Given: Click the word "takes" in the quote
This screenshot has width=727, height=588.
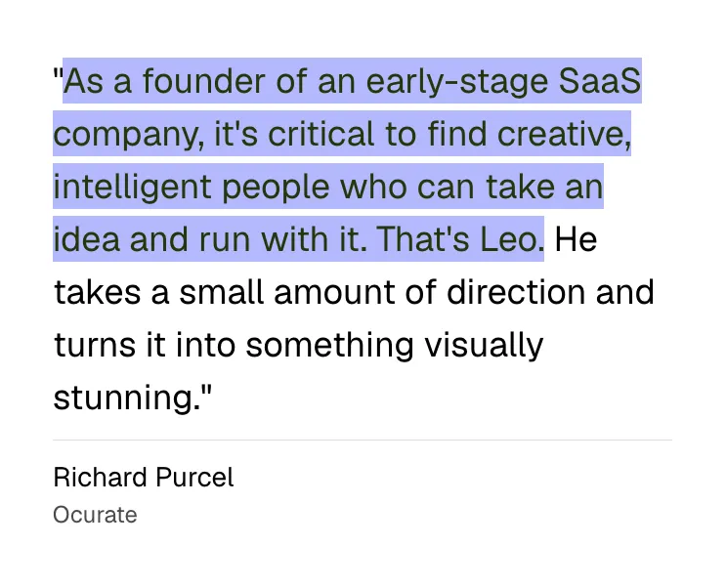Looking at the screenshot, I should (x=98, y=292).
